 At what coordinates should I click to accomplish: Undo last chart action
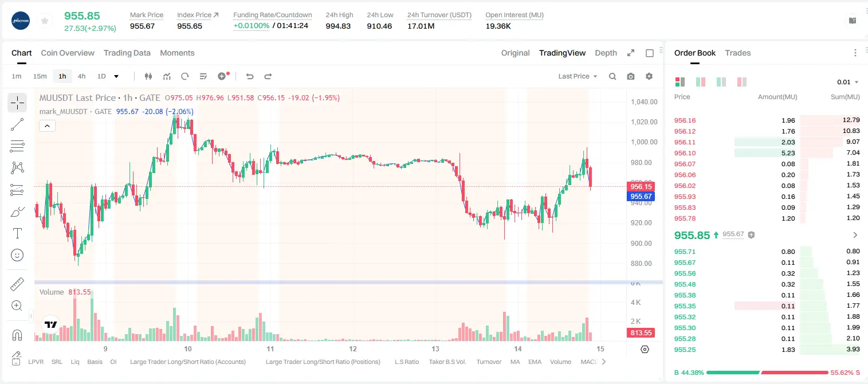pyautogui.click(x=249, y=76)
